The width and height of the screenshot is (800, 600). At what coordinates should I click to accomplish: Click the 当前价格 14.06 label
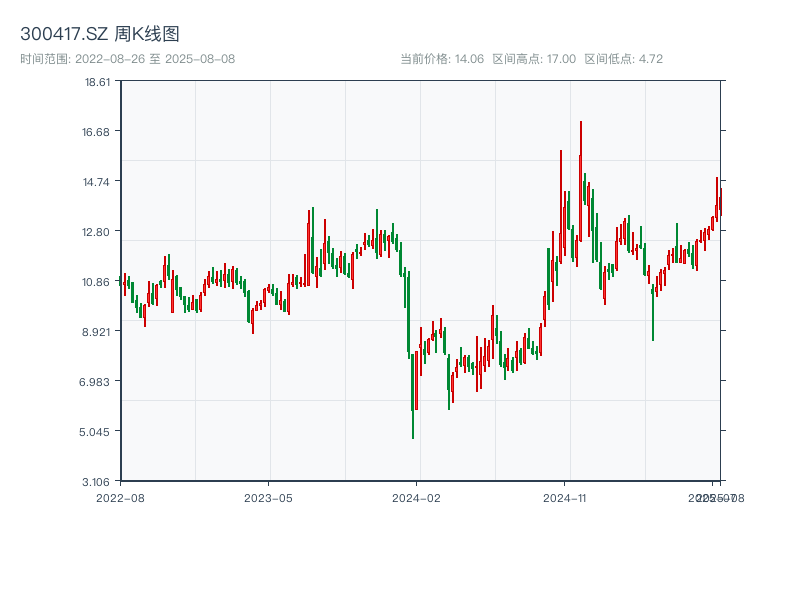pos(442,59)
